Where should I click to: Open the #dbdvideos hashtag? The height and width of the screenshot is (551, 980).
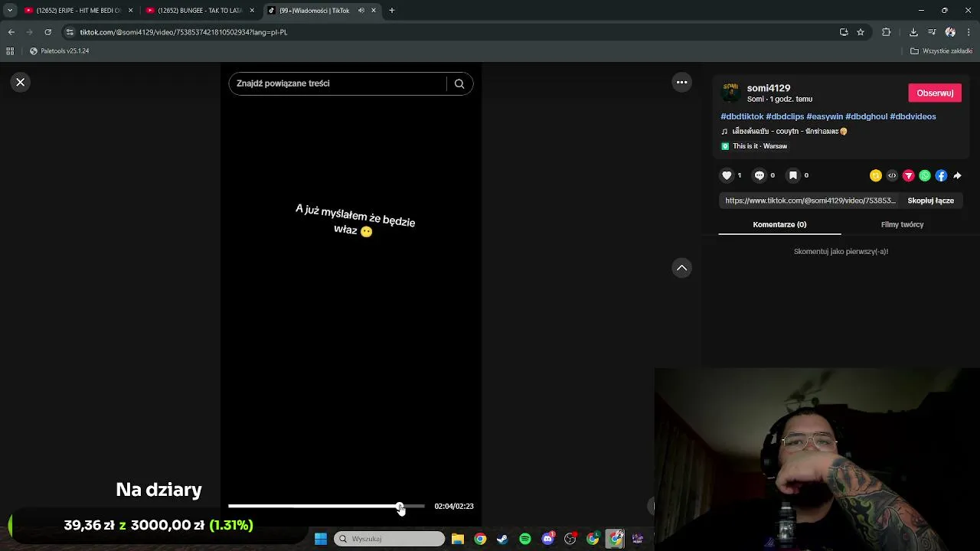tap(913, 116)
